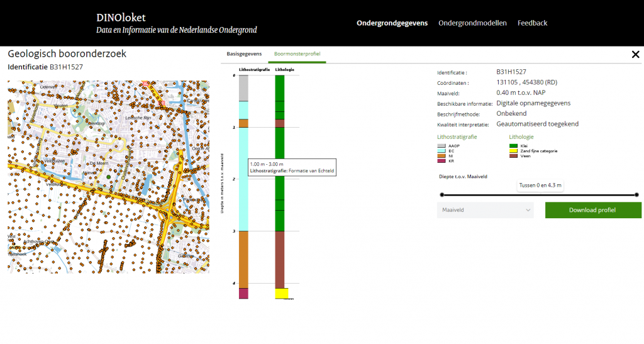
Task: Click the yellow sand layer at the lithology column bottom
Action: 281,293
